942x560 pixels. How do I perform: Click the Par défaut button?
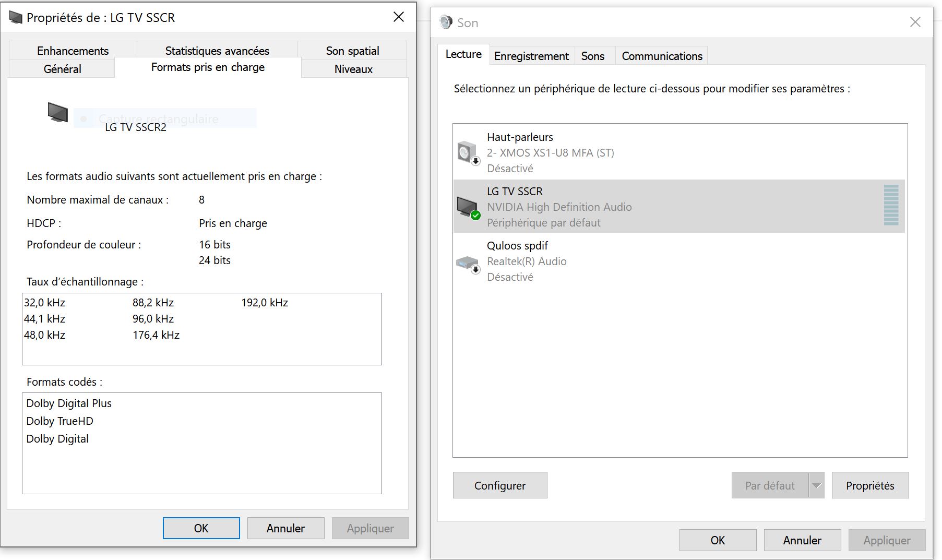click(770, 485)
